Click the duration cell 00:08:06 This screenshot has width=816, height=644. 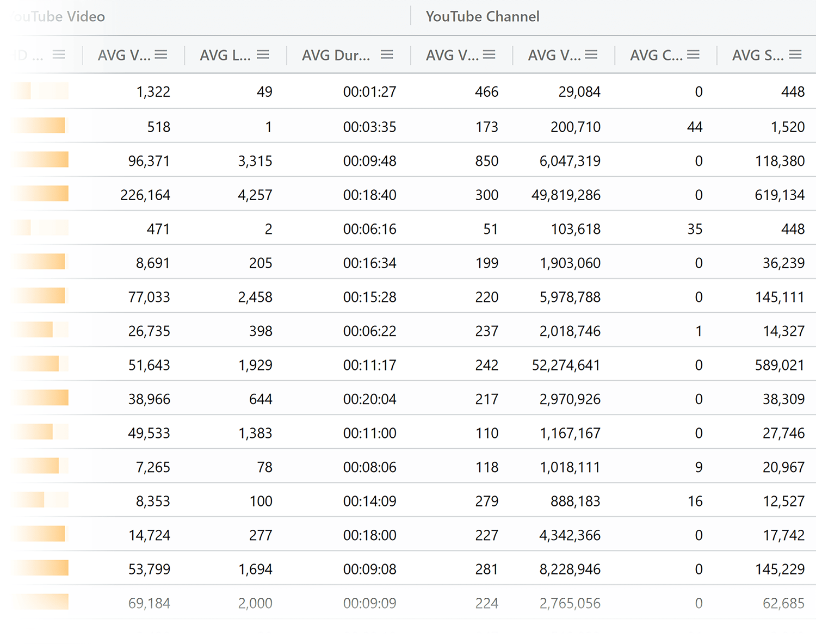(x=369, y=467)
